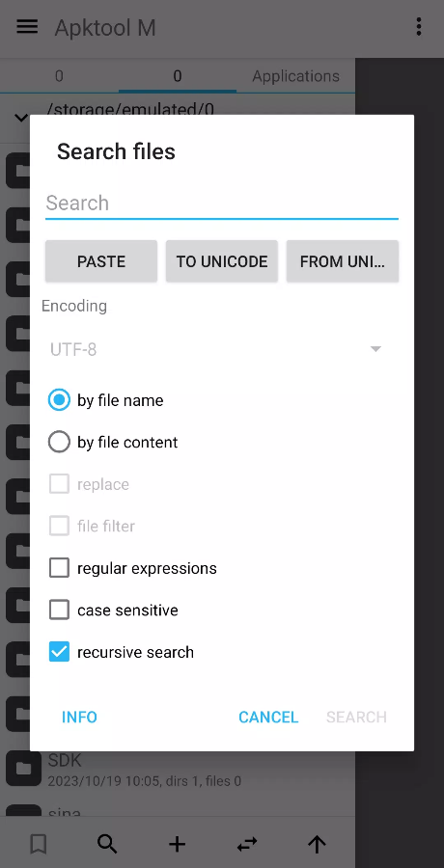The image size is (444, 868).
Task: Click the PASTE button
Action: 101,261
